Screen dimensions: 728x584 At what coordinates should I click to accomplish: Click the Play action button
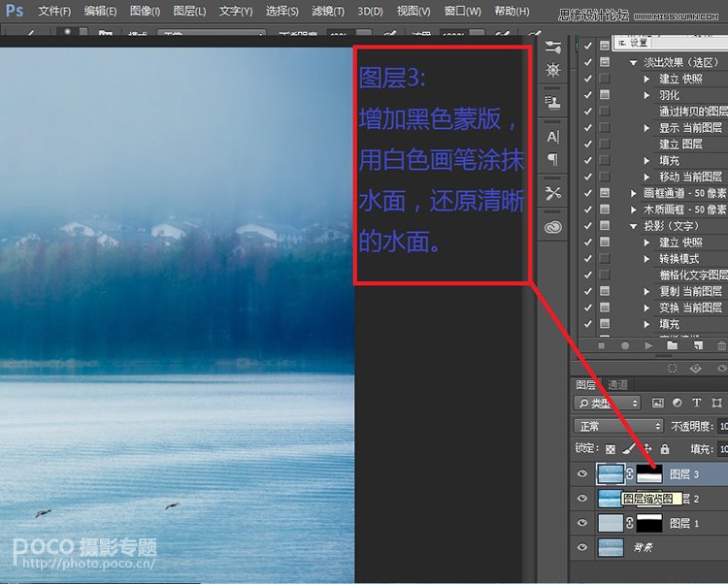click(x=648, y=345)
